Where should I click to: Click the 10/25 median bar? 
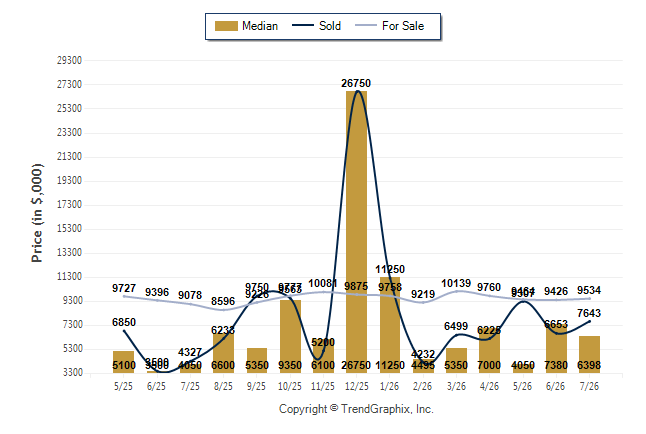[x=290, y=336]
